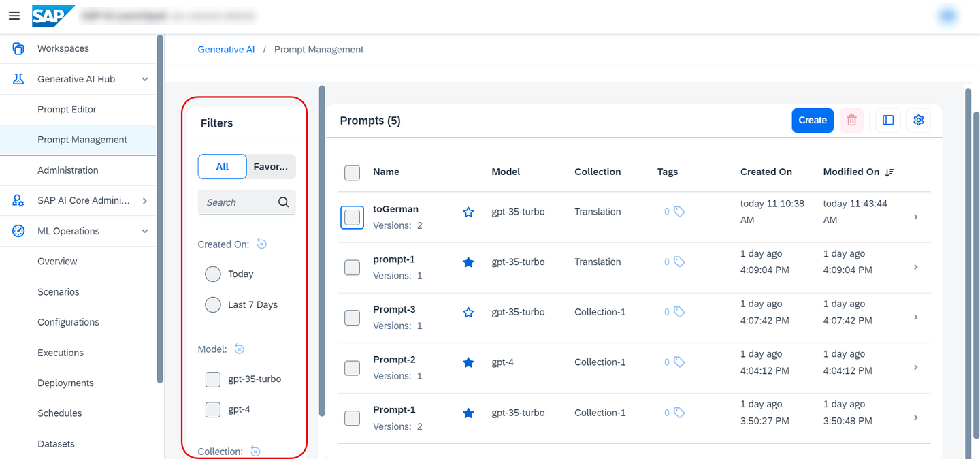Click the Create button
Viewport: 980px width, 459px height.
pyautogui.click(x=813, y=121)
